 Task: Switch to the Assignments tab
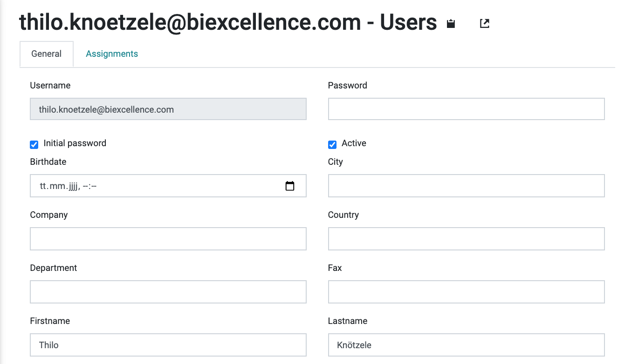(x=112, y=54)
